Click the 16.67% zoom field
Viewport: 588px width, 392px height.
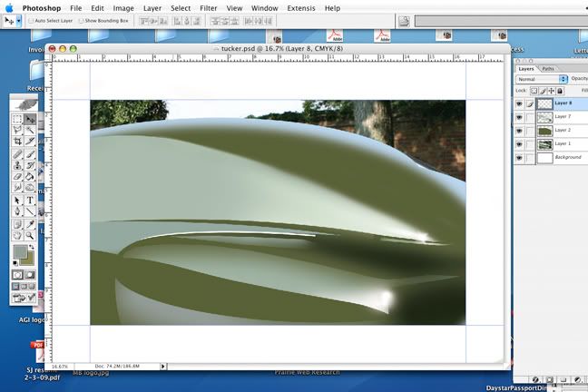tap(60, 366)
